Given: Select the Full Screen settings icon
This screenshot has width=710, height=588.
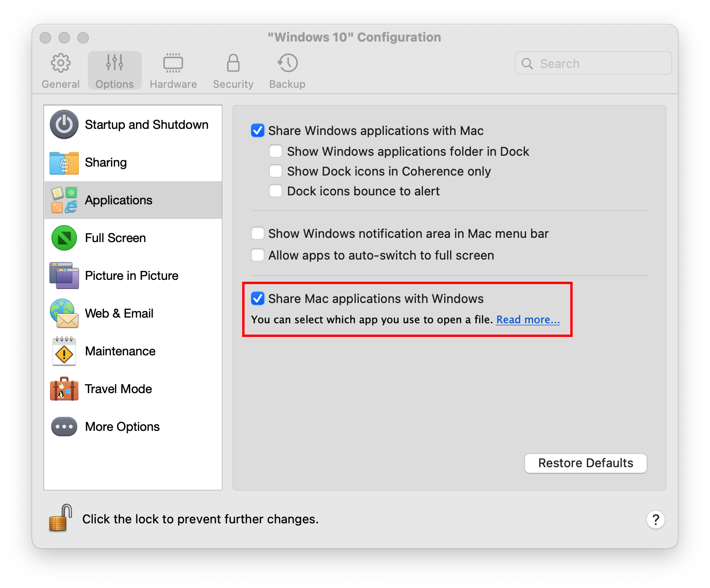Looking at the screenshot, I should click(x=64, y=238).
